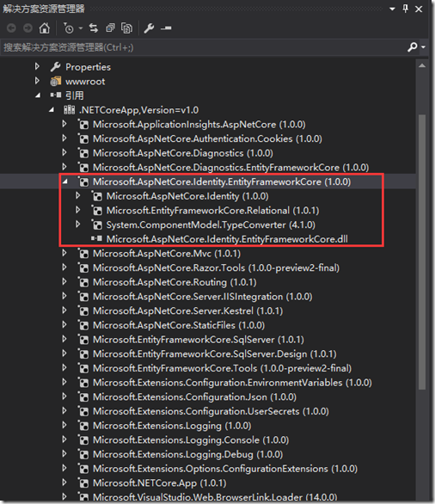Click the Forward navigation arrow in toolbar

pyautogui.click(x=28, y=28)
